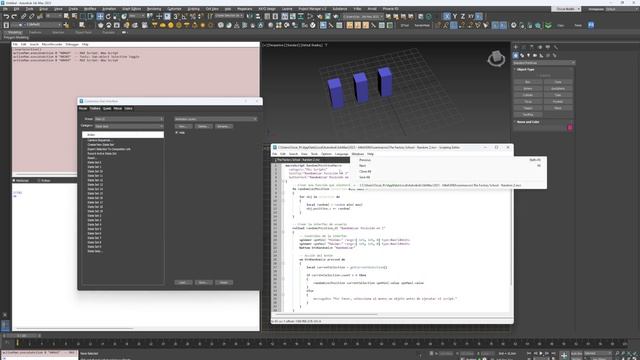Activate the Select and Scale tool
The height and width of the screenshot is (360, 640).
pyautogui.click(x=116, y=16)
